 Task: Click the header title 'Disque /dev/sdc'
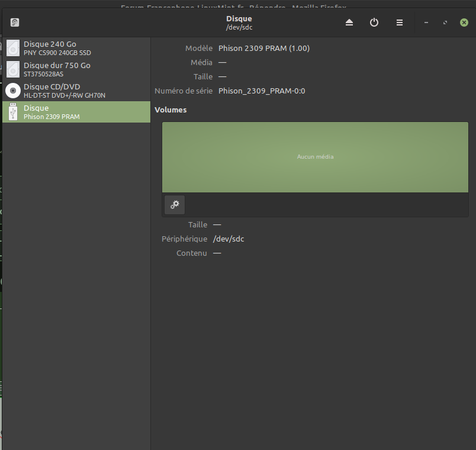coord(239,22)
